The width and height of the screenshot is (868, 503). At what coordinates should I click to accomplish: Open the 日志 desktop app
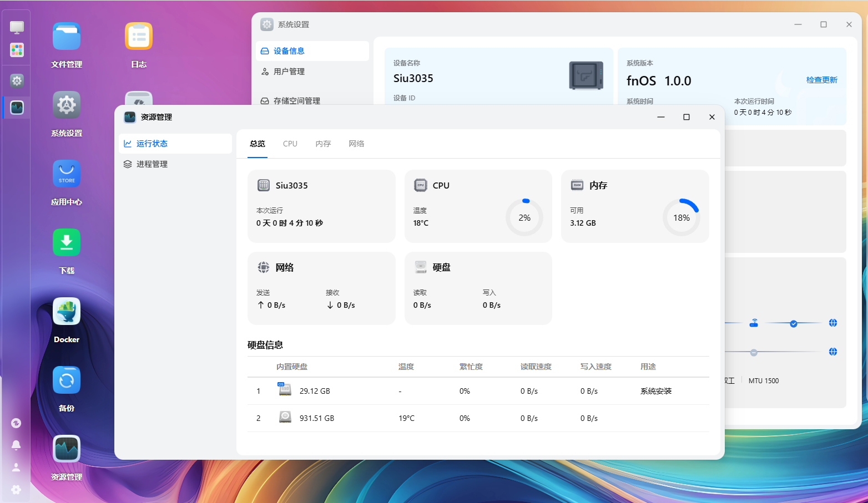[139, 37]
